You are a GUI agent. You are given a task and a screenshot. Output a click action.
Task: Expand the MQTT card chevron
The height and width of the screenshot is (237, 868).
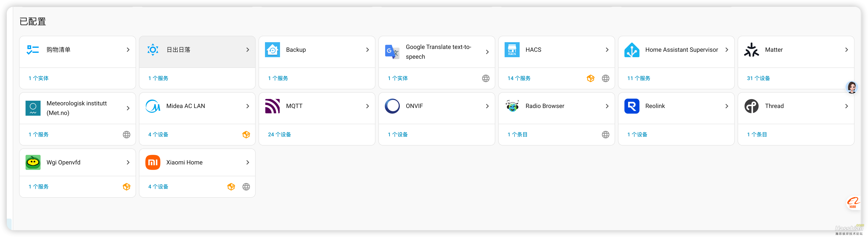[x=367, y=106]
